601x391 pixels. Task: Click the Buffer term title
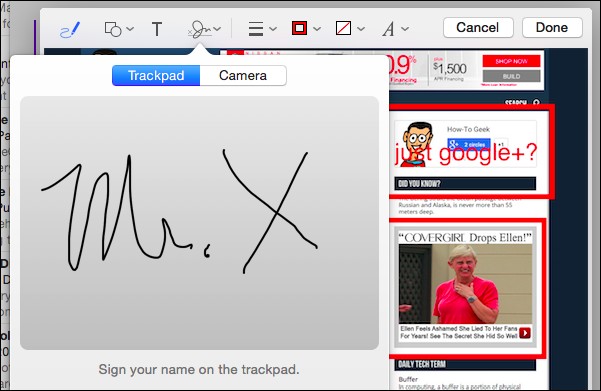coord(408,379)
